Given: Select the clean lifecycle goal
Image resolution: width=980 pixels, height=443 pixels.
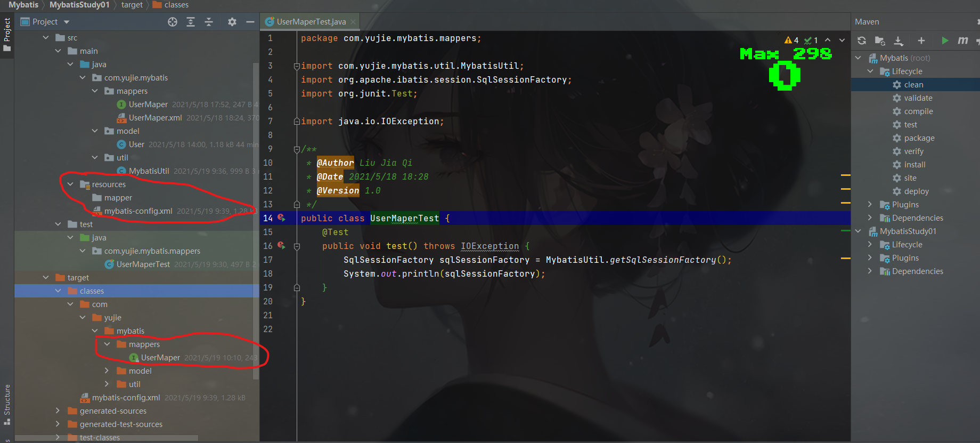Looking at the screenshot, I should [913, 85].
